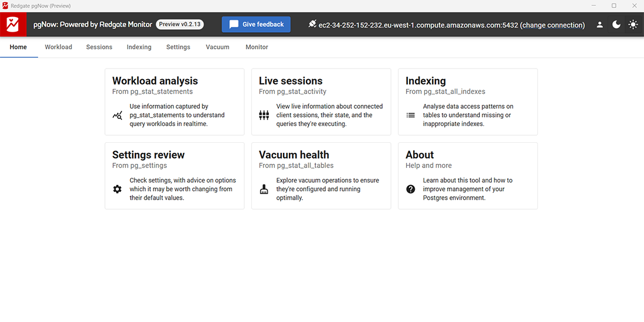Open the user account icon
Screen dimensions: 644x322
[599, 25]
